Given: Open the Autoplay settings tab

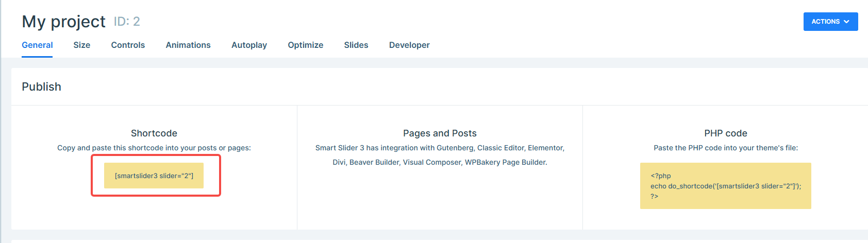Looking at the screenshot, I should click(x=249, y=45).
